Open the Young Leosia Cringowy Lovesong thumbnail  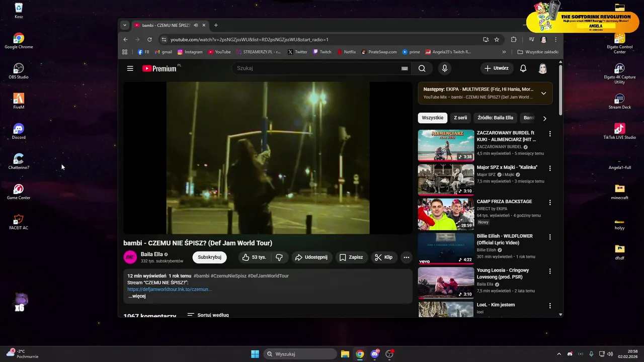pos(446,283)
